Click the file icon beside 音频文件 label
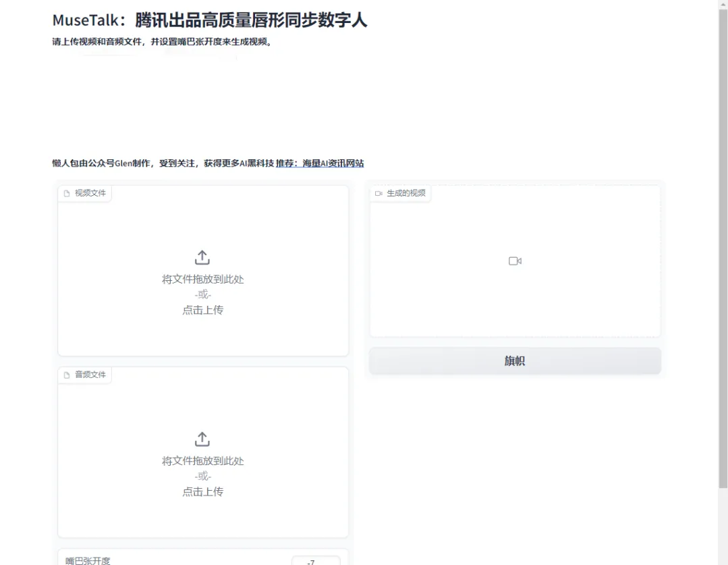Screen dimensions: 728x565 coord(65,375)
